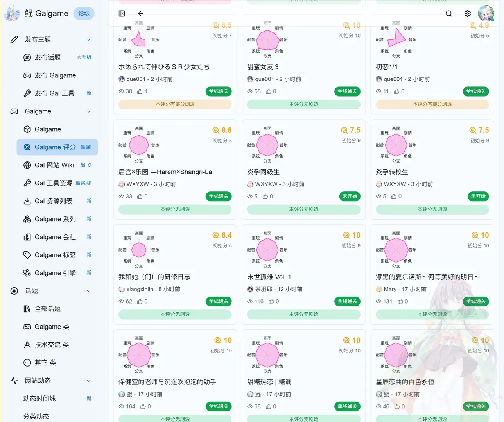504x422 pixels.
Task: Open 漆黑的夏尔诺斯 rating title
Action: (428, 277)
